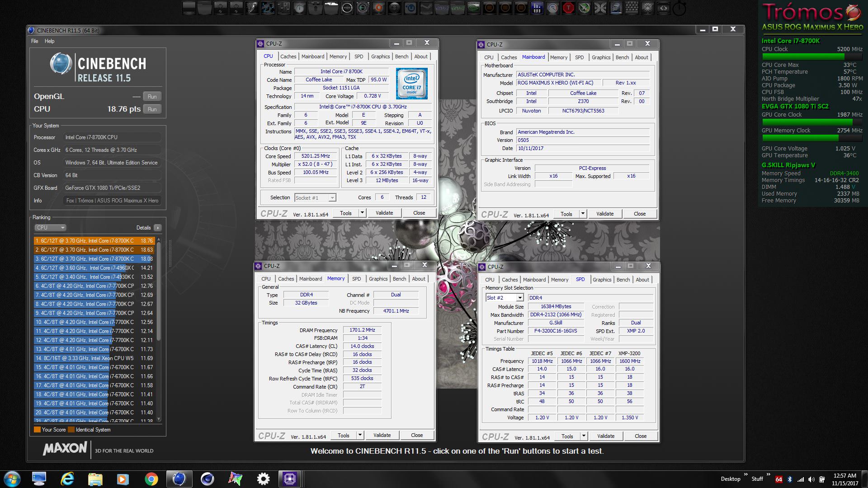Click the NVIDIA icon in top dock

(473, 8)
